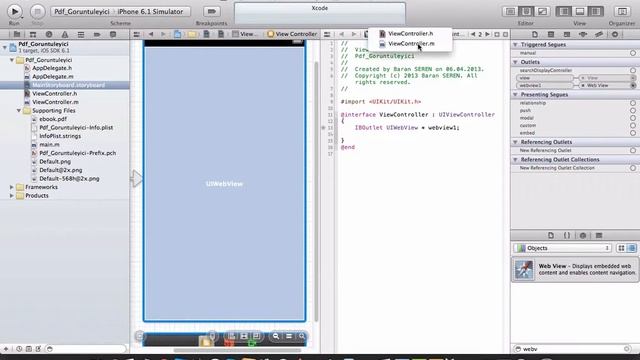Select Default@2x.png file
The height and width of the screenshot is (360, 640).
(60, 170)
